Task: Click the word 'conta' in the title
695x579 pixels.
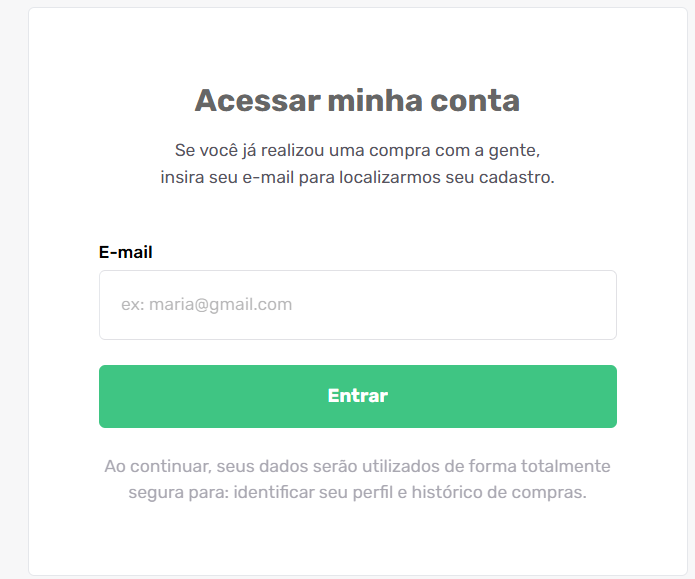Action: (475, 101)
